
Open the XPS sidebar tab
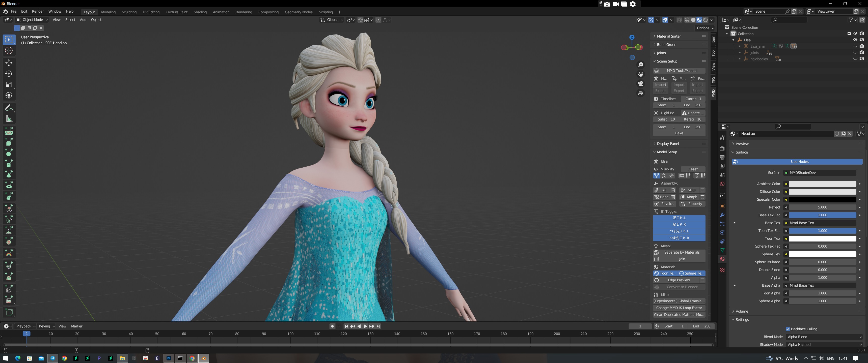point(713,80)
